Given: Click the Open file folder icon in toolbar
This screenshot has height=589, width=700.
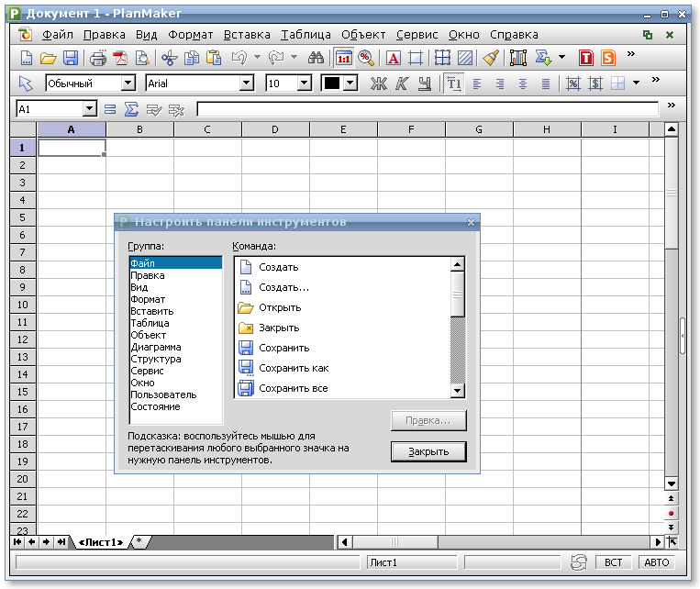Looking at the screenshot, I should point(49,58).
